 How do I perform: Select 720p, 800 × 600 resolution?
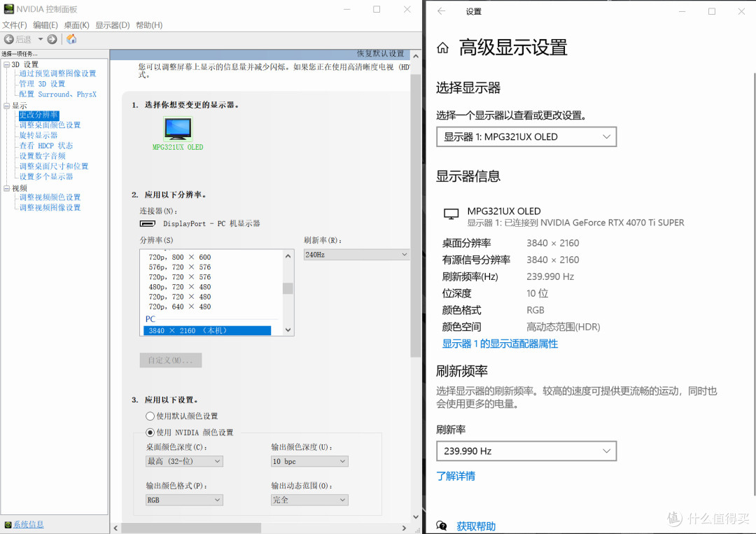[x=180, y=258]
